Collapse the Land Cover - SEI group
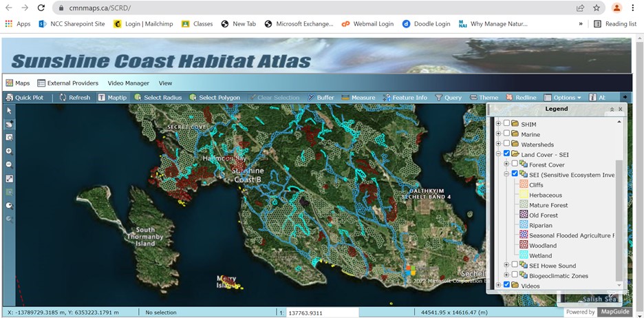 (499, 153)
